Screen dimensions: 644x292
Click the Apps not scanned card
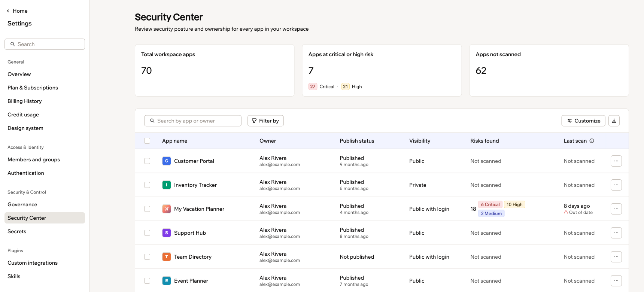pyautogui.click(x=549, y=70)
